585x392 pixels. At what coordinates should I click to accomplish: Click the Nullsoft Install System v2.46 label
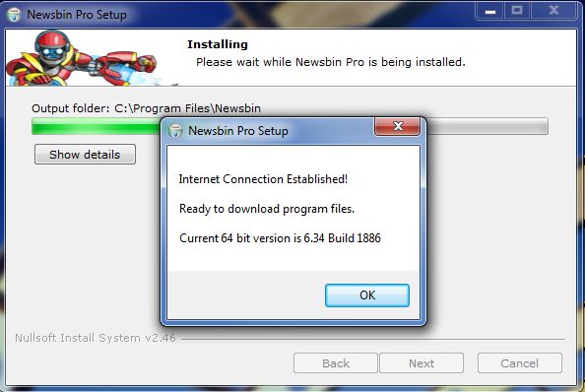[96, 338]
